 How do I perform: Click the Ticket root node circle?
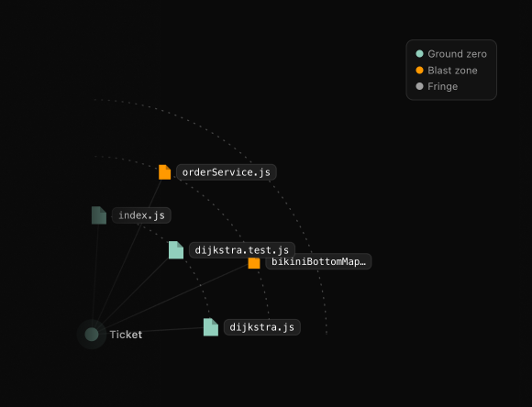92,335
